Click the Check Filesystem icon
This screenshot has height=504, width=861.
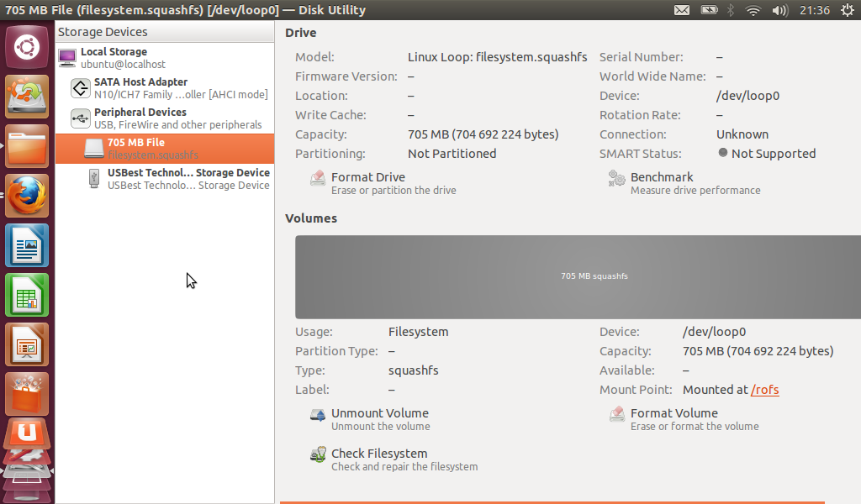pyautogui.click(x=318, y=454)
